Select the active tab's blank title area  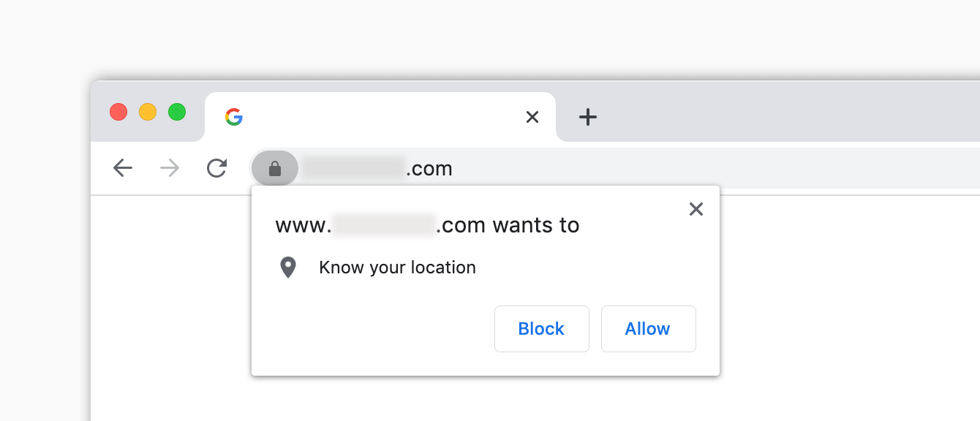380,117
